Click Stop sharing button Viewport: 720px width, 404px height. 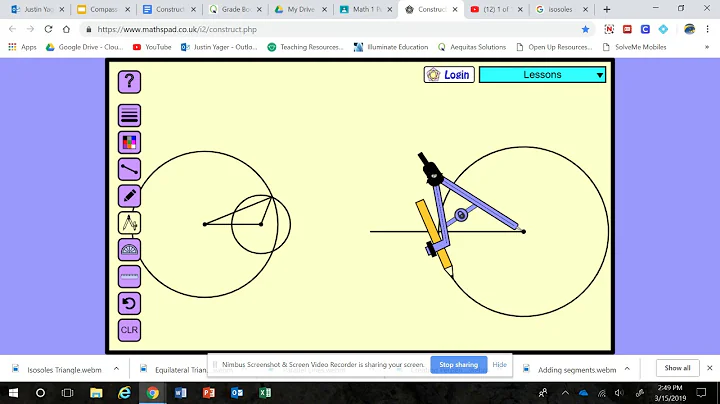point(458,365)
